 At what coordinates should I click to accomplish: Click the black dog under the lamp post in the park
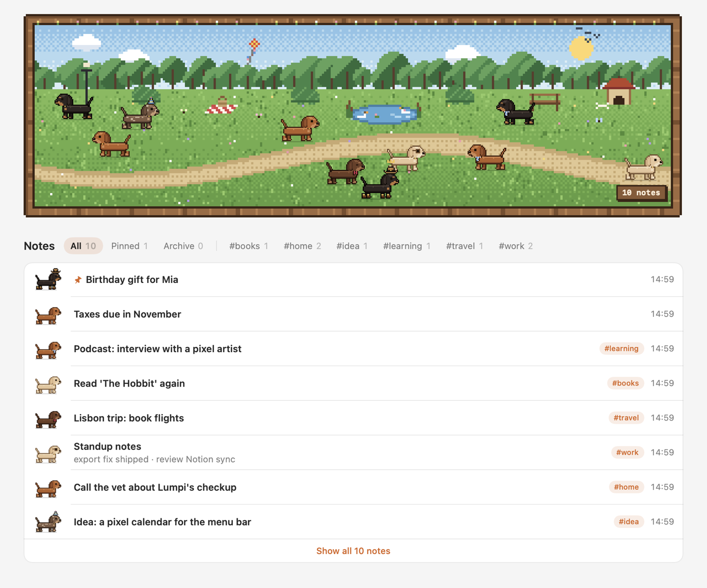coord(74,106)
